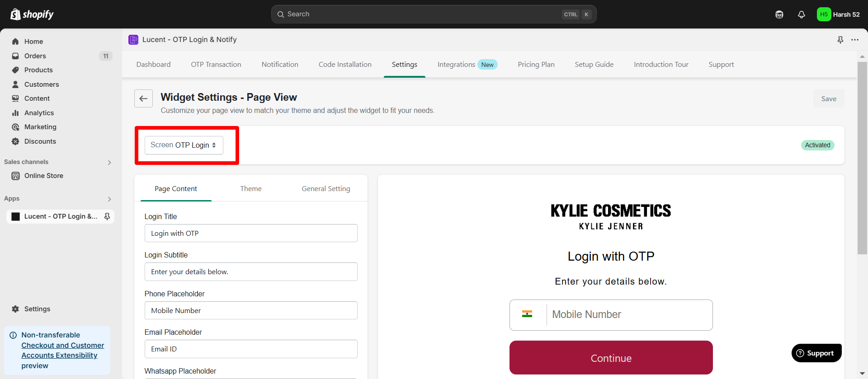Select Lucent - OTP Login app in sidebar
Screen dimensions: 868x379
[x=61, y=216]
